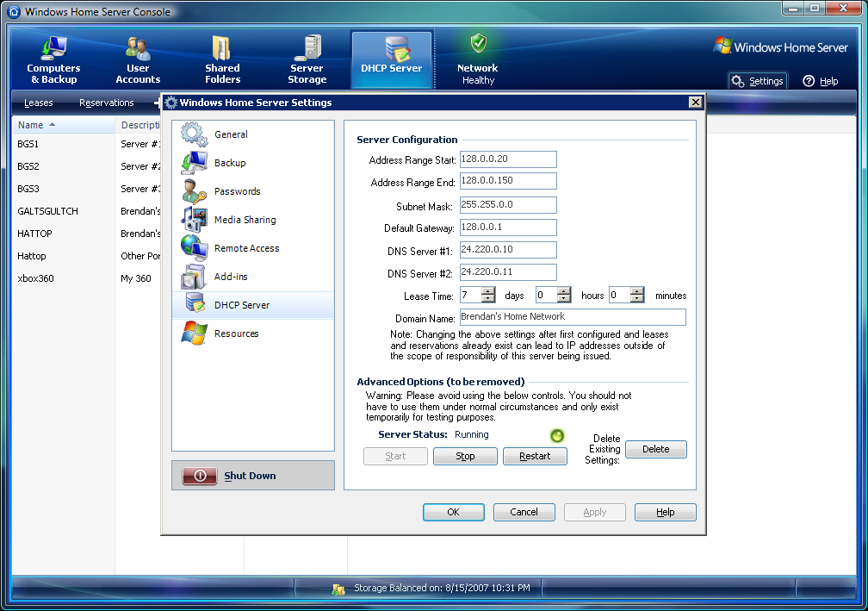The image size is (868, 611).
Task: Select the BGS1 row in leases list
Action: pos(86,144)
